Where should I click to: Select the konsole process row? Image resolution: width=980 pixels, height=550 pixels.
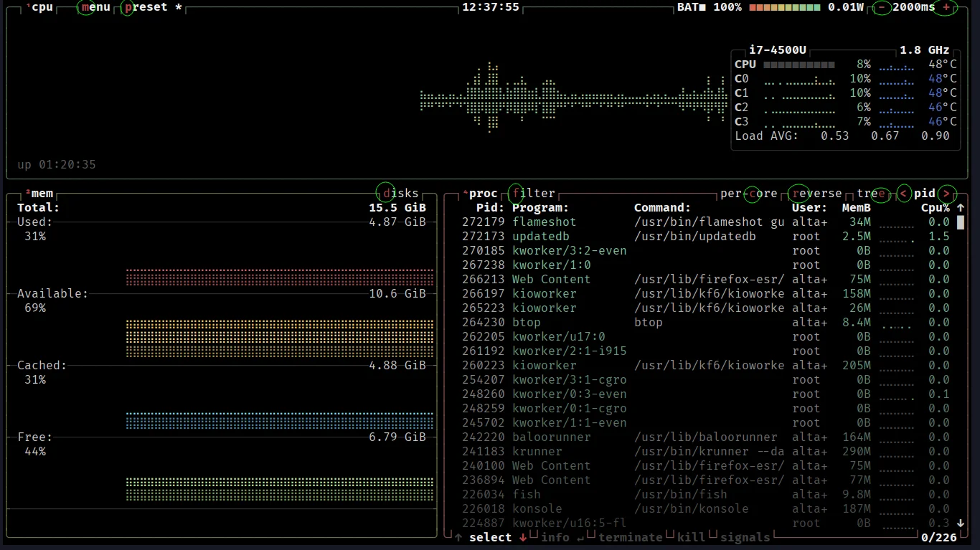click(706, 509)
